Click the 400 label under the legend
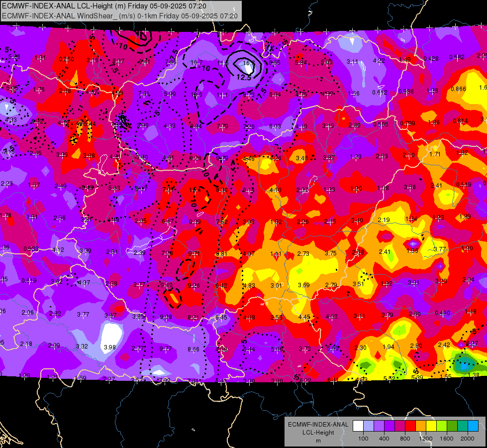487x448 pixels. click(x=384, y=439)
